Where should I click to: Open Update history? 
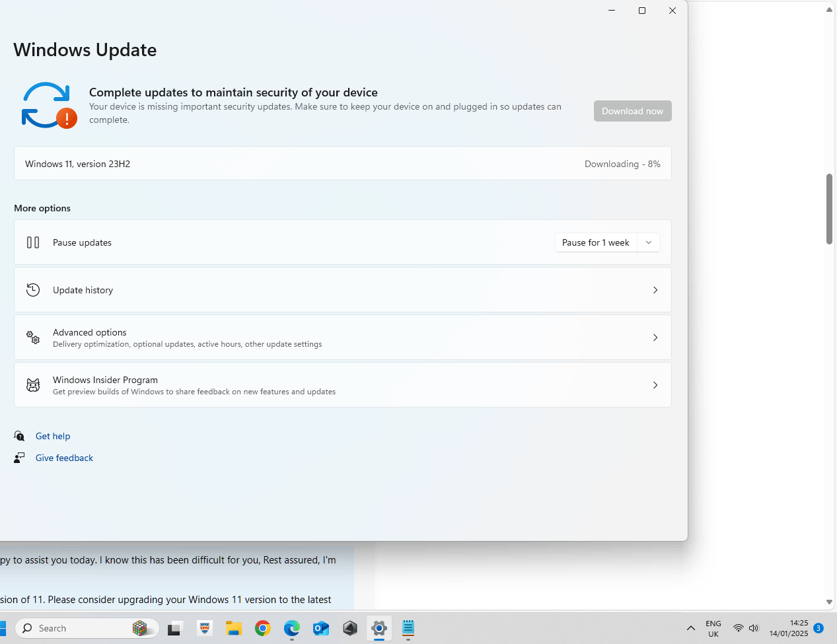click(x=343, y=290)
